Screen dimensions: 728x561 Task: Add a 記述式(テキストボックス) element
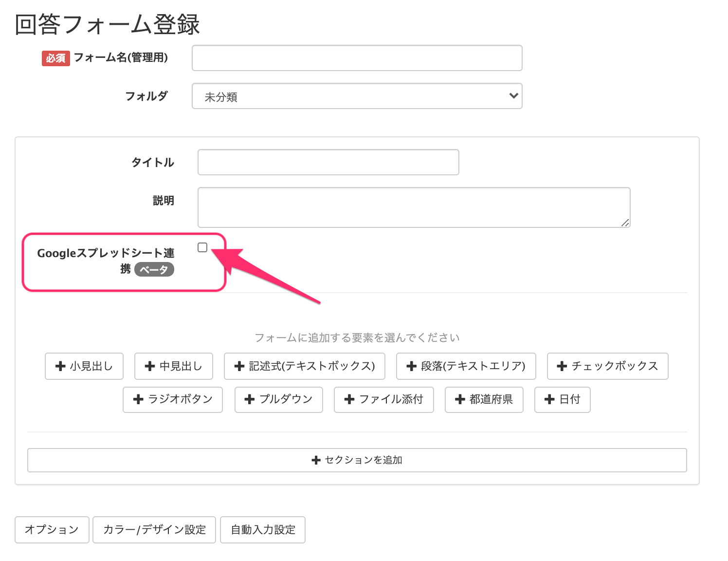[305, 366]
